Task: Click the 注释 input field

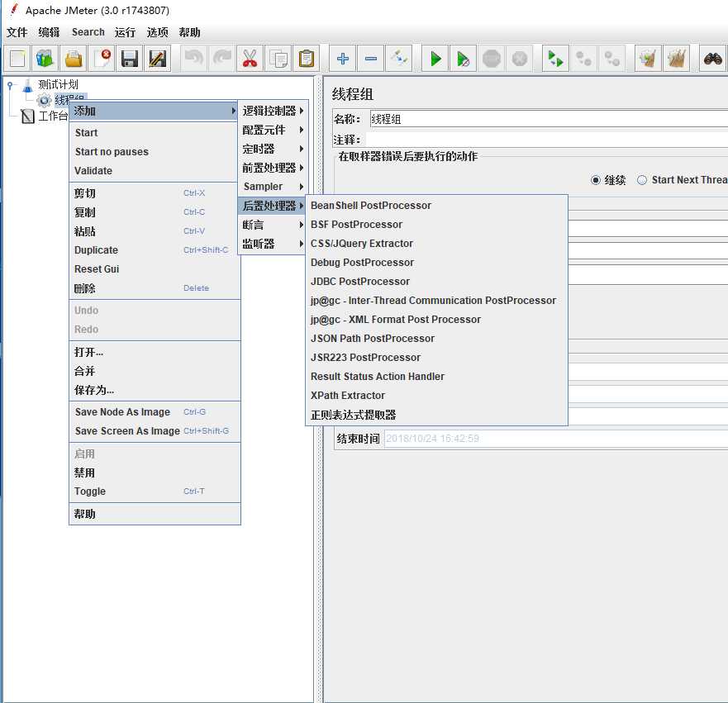Action: tap(547, 140)
